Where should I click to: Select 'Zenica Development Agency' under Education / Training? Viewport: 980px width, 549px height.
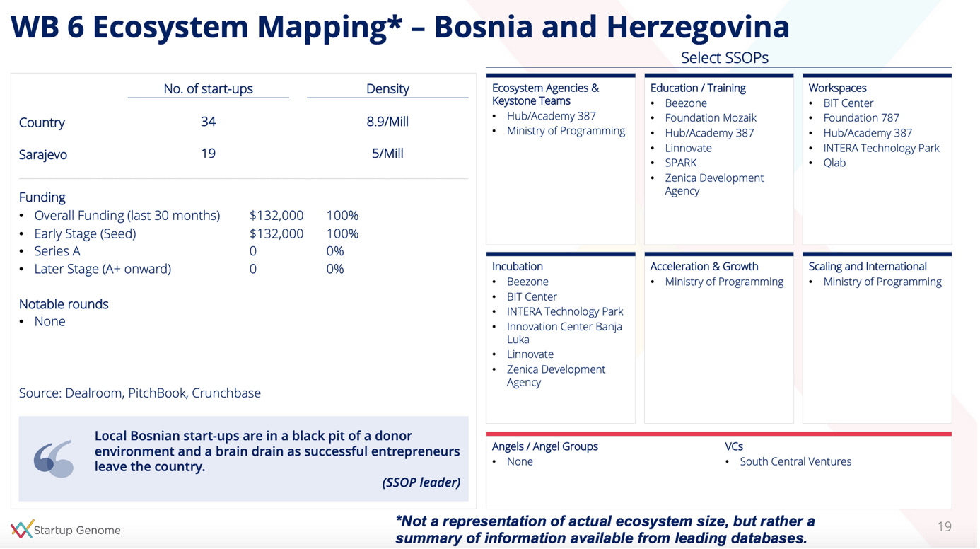(714, 185)
